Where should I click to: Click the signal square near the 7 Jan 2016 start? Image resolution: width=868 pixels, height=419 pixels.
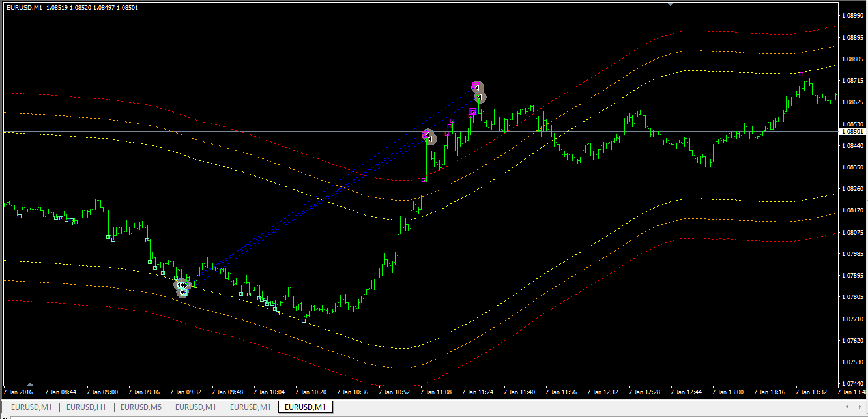pos(20,216)
